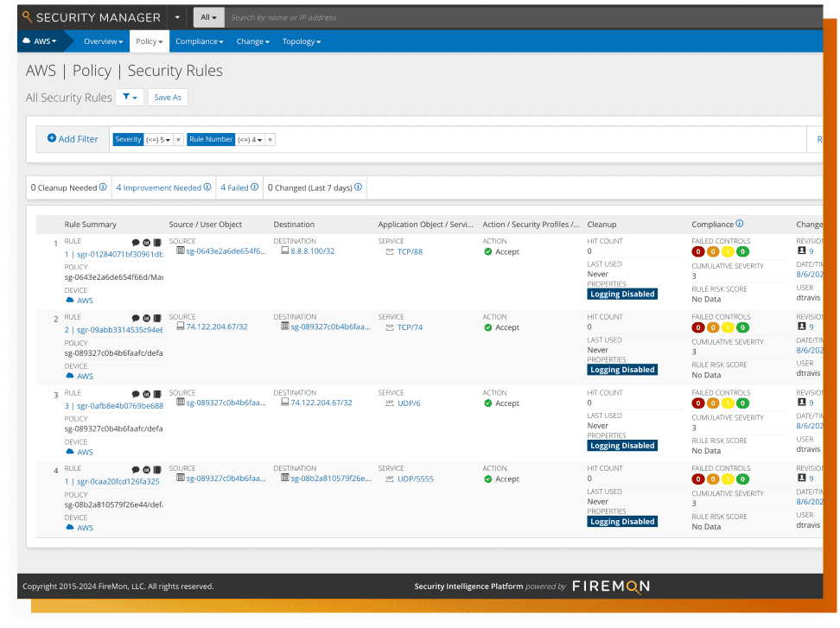This screenshot has width=840, height=628.
Task: Open the filter funnel dropdown button
Action: [130, 98]
